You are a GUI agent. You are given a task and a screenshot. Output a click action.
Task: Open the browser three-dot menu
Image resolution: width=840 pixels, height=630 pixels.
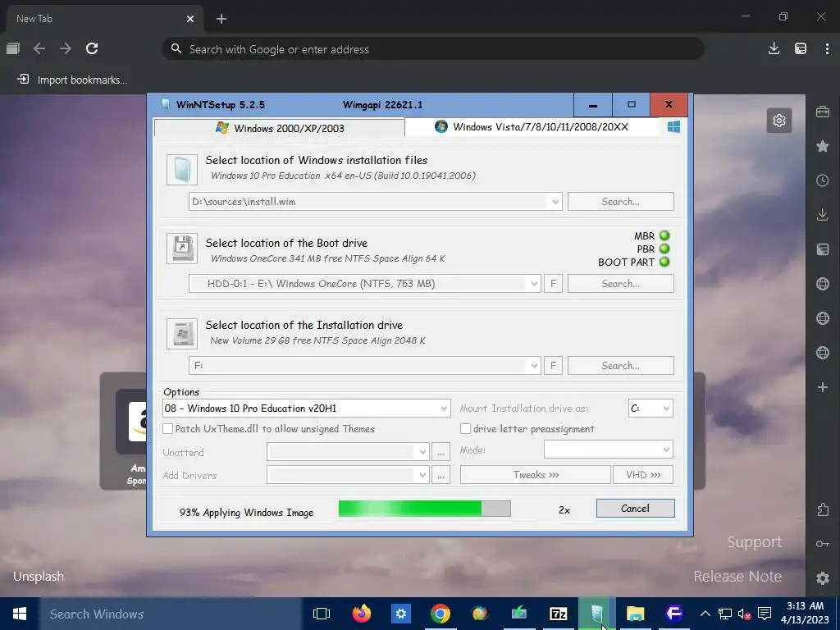827,48
